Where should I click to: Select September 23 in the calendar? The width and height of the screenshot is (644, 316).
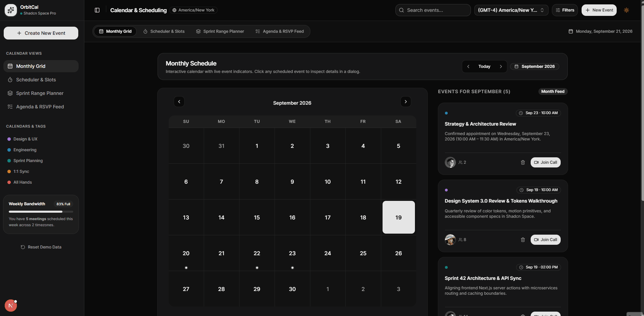(x=292, y=253)
